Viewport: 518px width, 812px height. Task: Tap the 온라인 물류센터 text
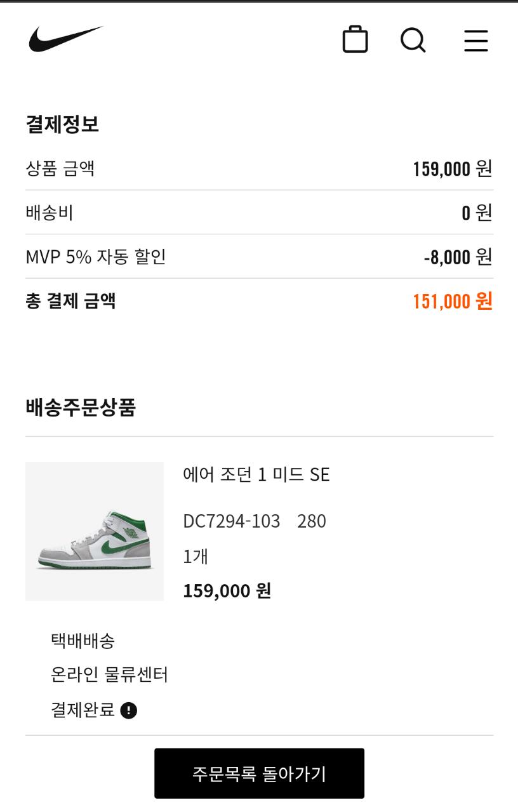(109, 674)
